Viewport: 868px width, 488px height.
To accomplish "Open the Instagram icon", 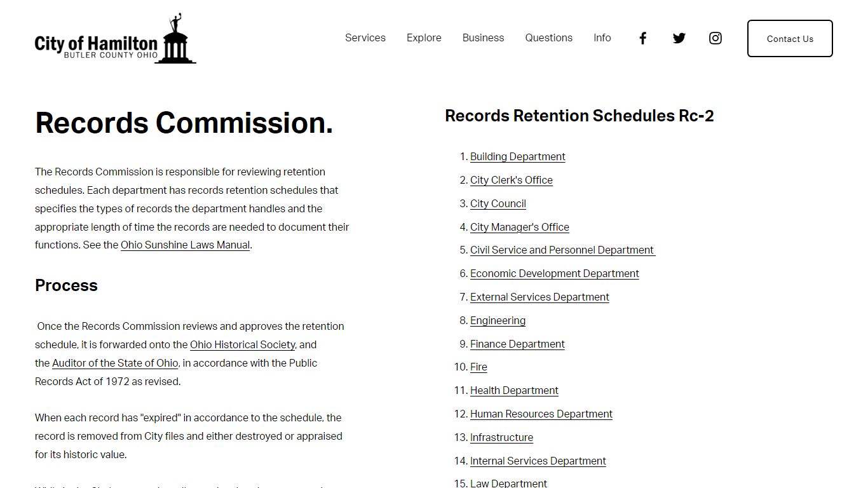I will (x=715, y=38).
